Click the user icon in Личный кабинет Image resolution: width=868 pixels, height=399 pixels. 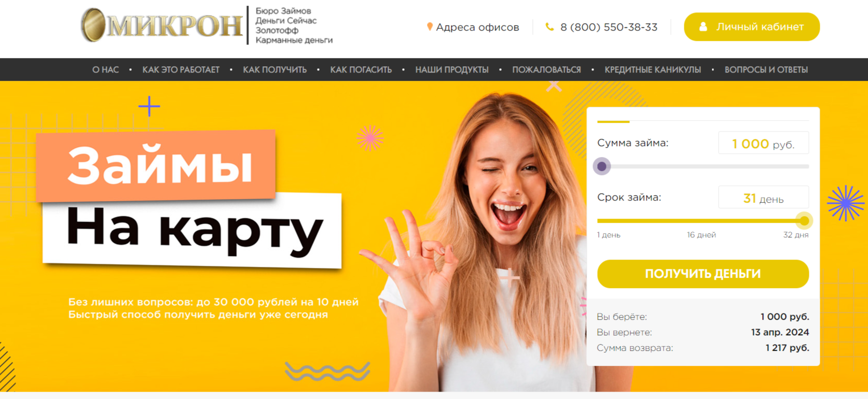[703, 27]
